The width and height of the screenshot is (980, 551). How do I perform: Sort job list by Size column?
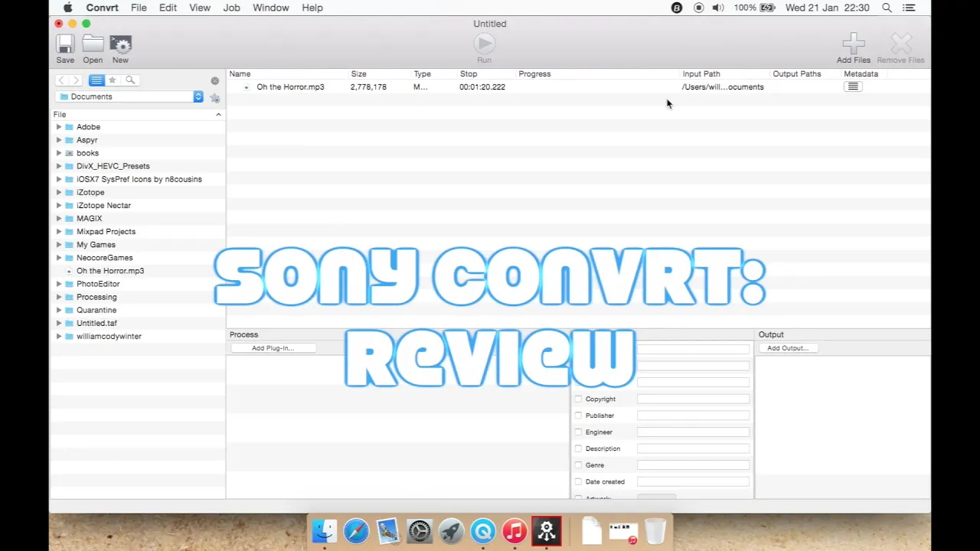(358, 74)
